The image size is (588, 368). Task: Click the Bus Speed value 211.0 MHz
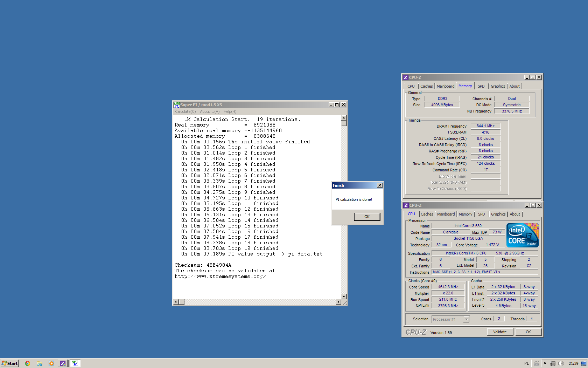click(448, 300)
